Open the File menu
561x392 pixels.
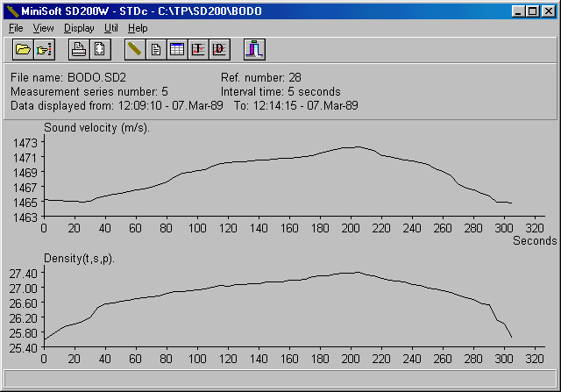click(16, 28)
